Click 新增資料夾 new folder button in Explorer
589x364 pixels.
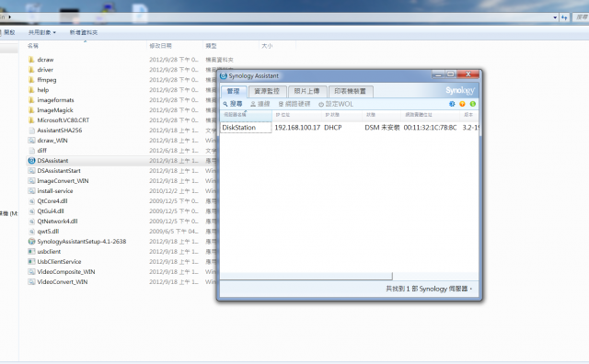click(x=84, y=33)
